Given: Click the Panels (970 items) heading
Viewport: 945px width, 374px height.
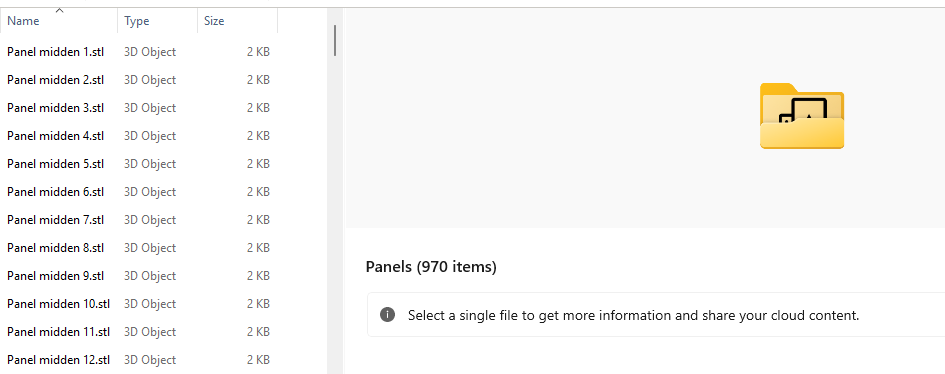Looking at the screenshot, I should pos(431,267).
